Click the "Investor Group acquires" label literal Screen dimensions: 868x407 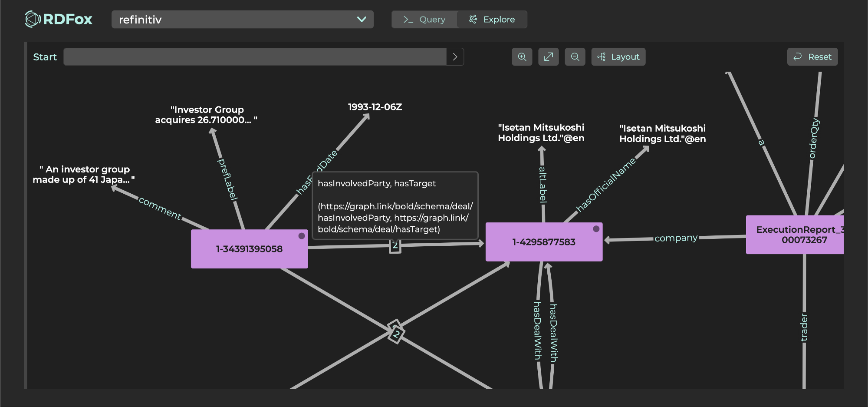pos(206,115)
